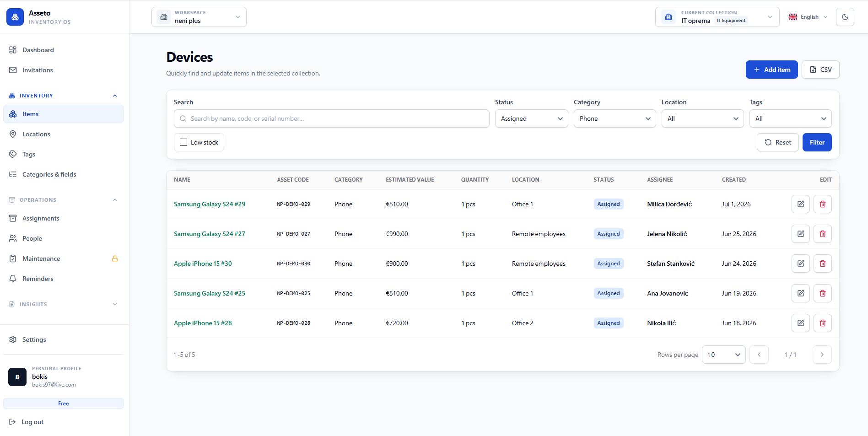Open Samsung Galaxy S24 #29 item link
Viewport: 868px width, 436px height.
pyautogui.click(x=210, y=204)
